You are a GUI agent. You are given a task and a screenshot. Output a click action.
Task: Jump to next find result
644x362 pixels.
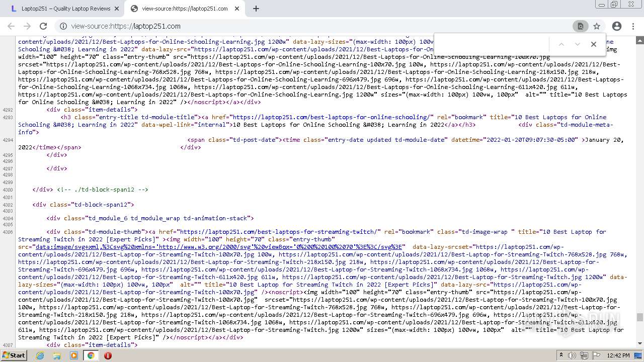(x=578, y=44)
